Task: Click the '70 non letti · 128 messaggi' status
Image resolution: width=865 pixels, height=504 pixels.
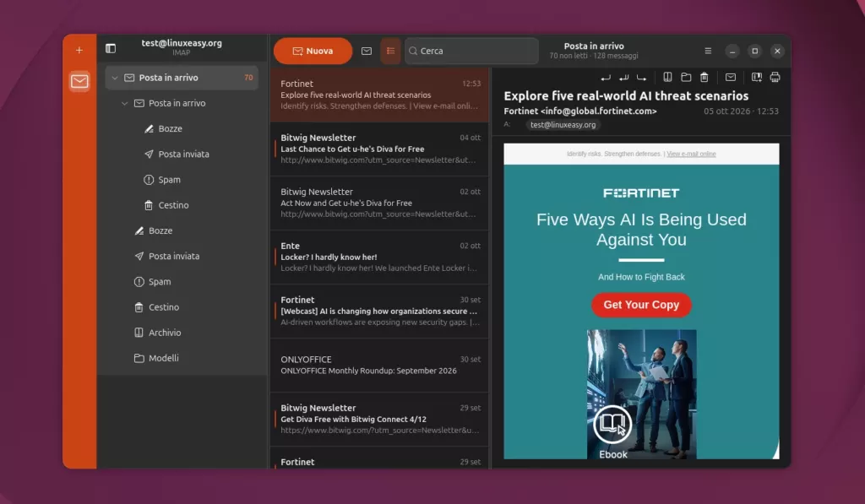Action: pyautogui.click(x=594, y=56)
